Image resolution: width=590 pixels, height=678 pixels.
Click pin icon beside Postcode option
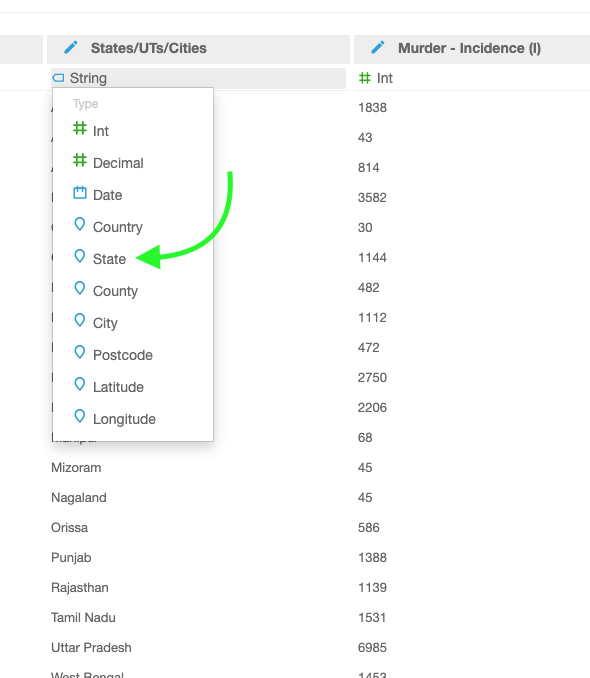(x=80, y=352)
